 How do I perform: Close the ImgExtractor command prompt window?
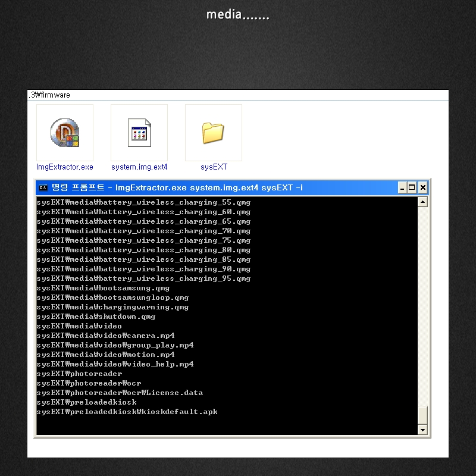pyautogui.click(x=422, y=188)
